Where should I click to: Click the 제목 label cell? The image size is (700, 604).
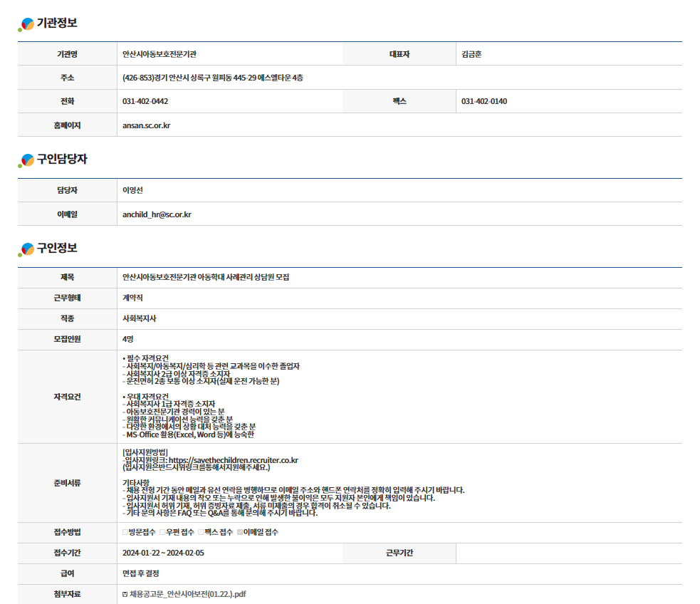68,277
